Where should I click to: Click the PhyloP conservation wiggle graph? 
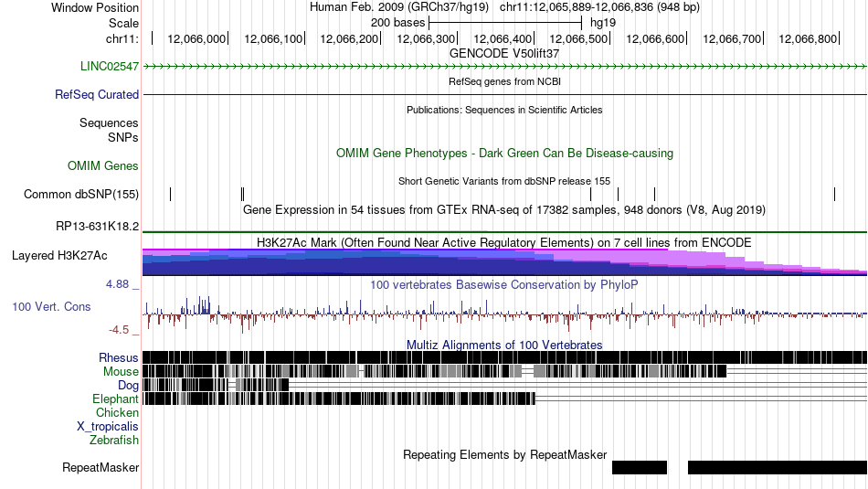(505, 314)
